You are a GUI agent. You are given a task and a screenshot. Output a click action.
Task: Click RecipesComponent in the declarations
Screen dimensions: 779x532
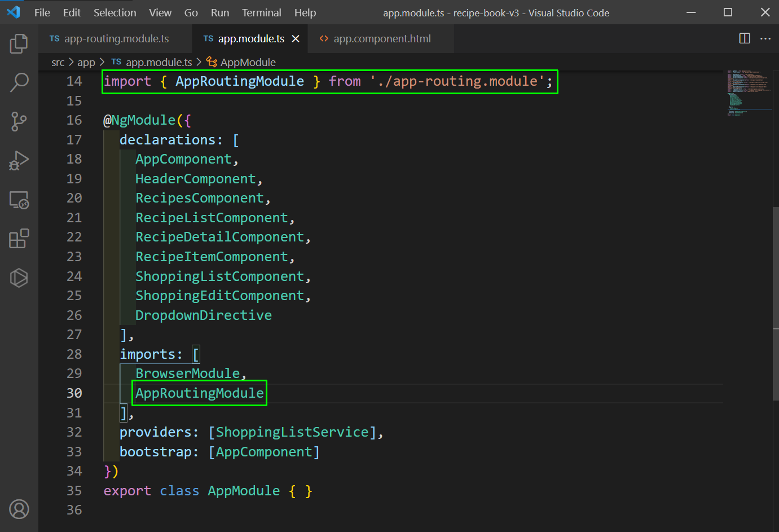(200, 198)
